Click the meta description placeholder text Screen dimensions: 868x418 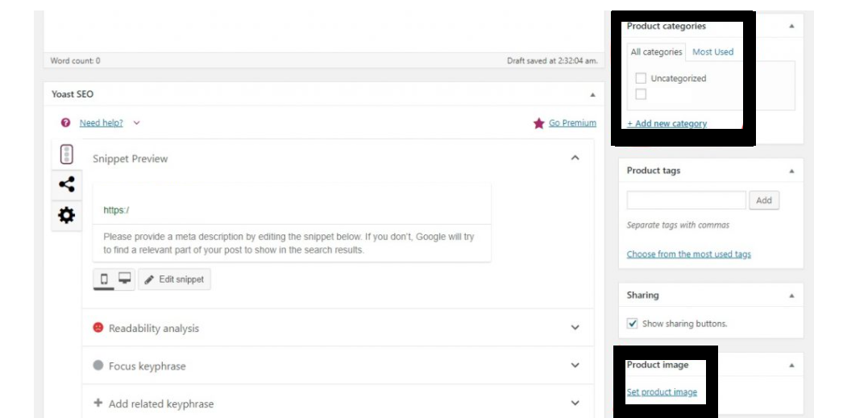289,243
